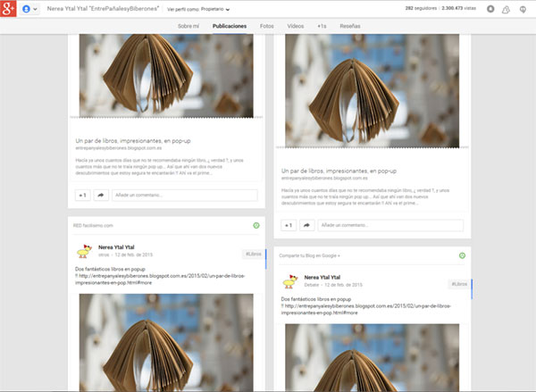This screenshot has height=392, width=536.
Task: Click green community icon on 'Comparte tu Blog' post
Action: pyautogui.click(x=462, y=255)
